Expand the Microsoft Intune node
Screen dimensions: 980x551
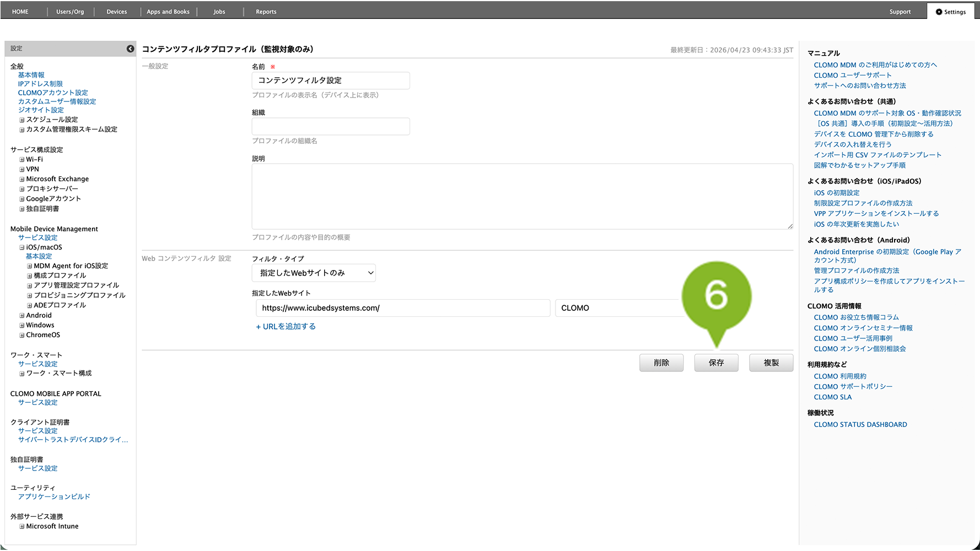(x=22, y=527)
